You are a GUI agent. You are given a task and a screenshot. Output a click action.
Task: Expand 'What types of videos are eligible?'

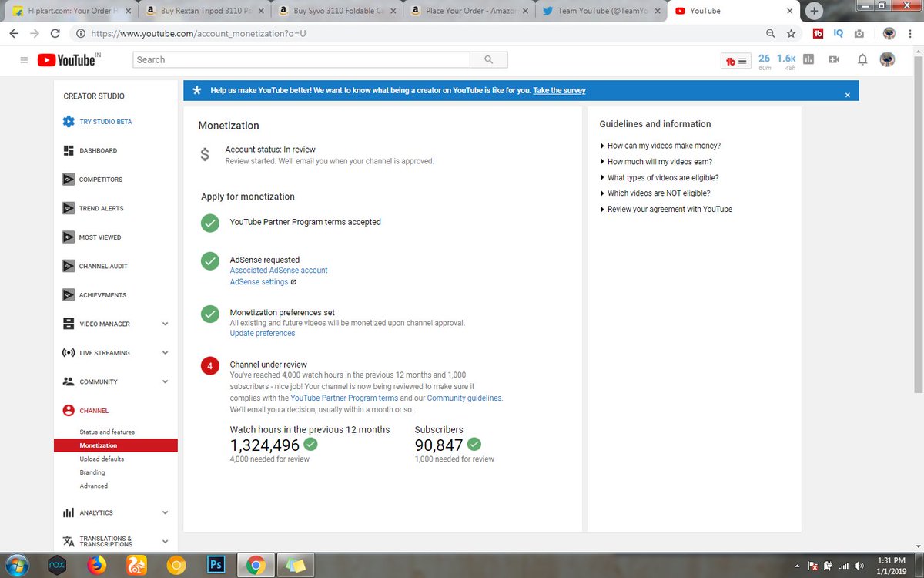(x=663, y=178)
